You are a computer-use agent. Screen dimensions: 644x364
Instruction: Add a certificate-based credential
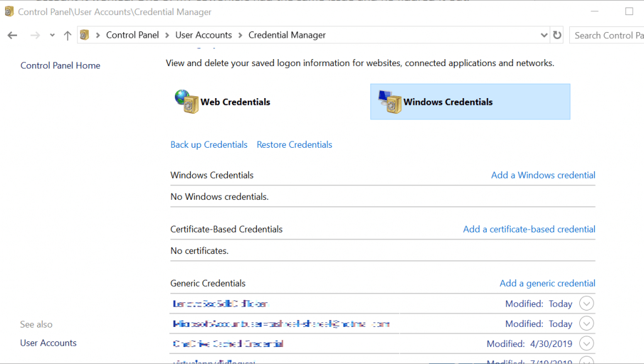pyautogui.click(x=529, y=229)
